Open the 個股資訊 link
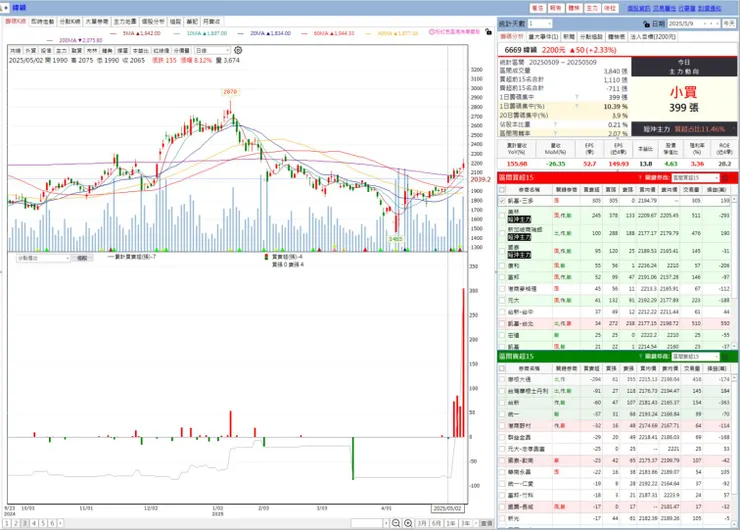 pyautogui.click(x=639, y=8)
